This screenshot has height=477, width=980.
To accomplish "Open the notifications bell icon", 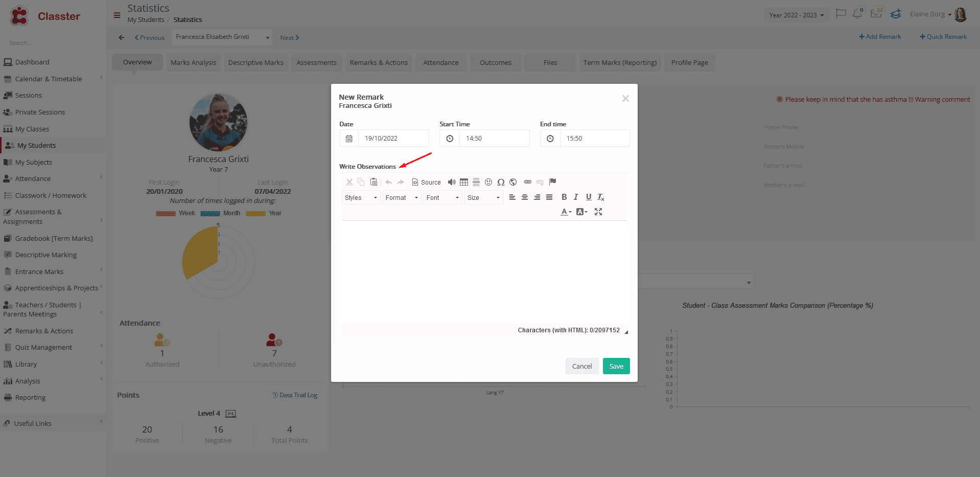I will (x=857, y=14).
